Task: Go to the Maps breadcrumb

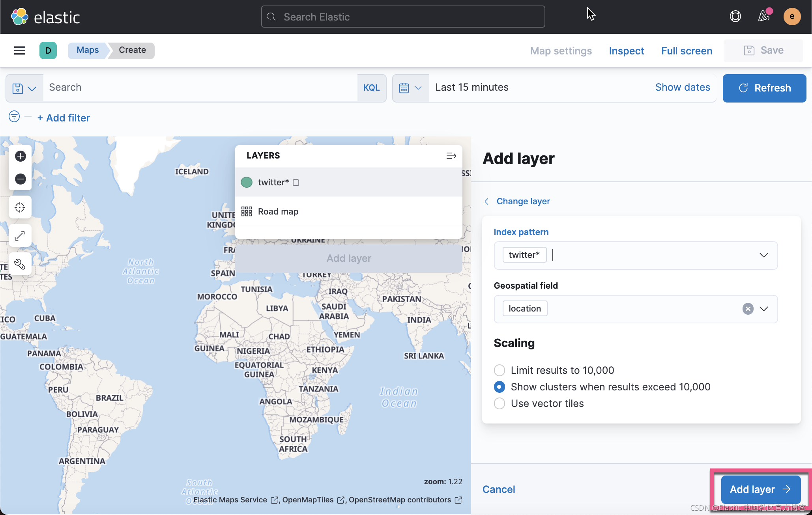Action: pos(88,50)
